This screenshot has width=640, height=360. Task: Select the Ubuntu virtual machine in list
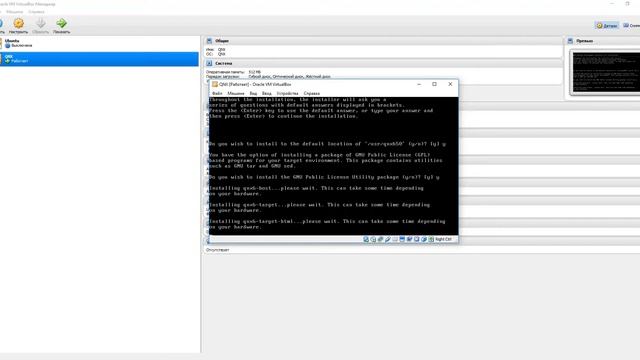pyautogui.click(x=99, y=43)
